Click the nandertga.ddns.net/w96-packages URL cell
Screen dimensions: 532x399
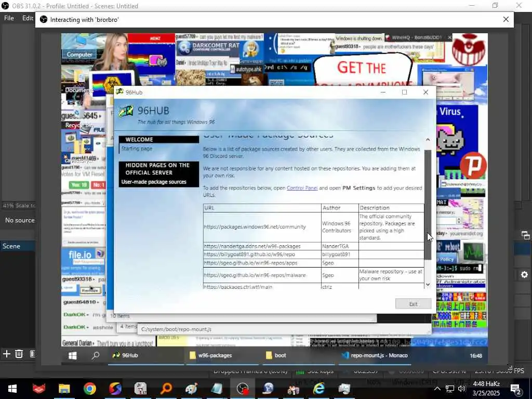[x=262, y=246]
